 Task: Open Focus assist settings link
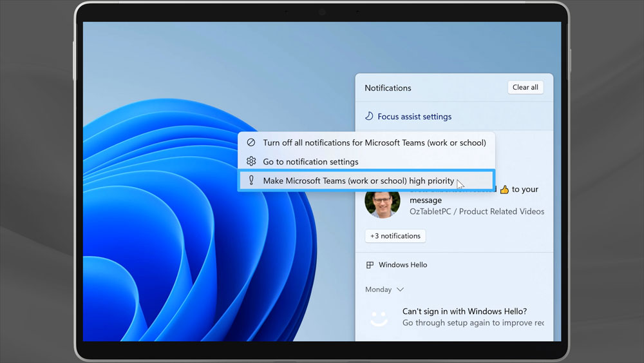414,117
